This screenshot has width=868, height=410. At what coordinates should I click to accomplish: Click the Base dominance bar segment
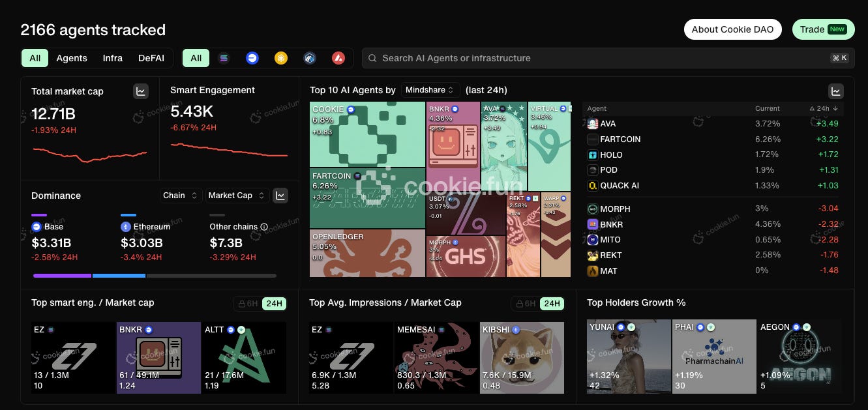63,276
